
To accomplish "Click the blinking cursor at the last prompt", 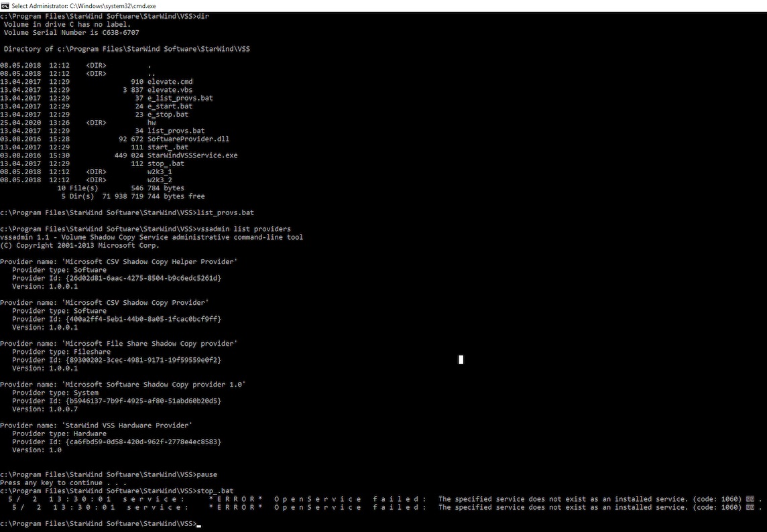I will pyautogui.click(x=198, y=526).
